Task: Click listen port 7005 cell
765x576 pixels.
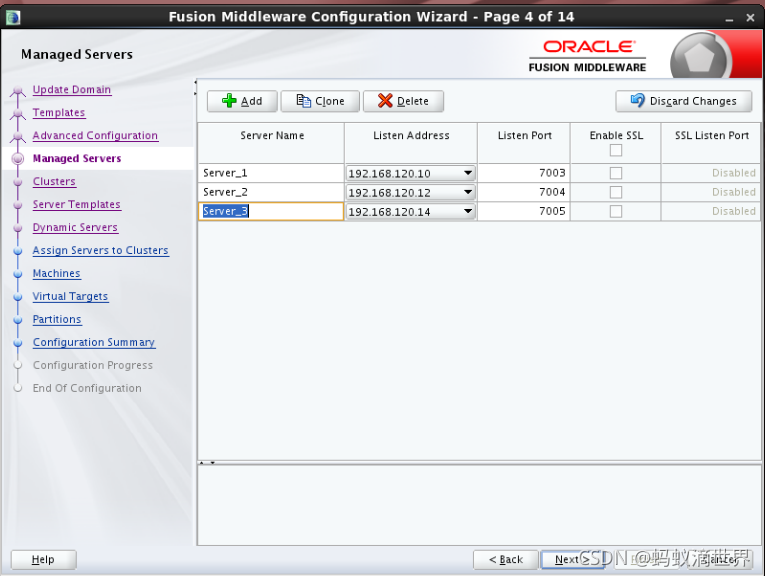Action: (523, 211)
